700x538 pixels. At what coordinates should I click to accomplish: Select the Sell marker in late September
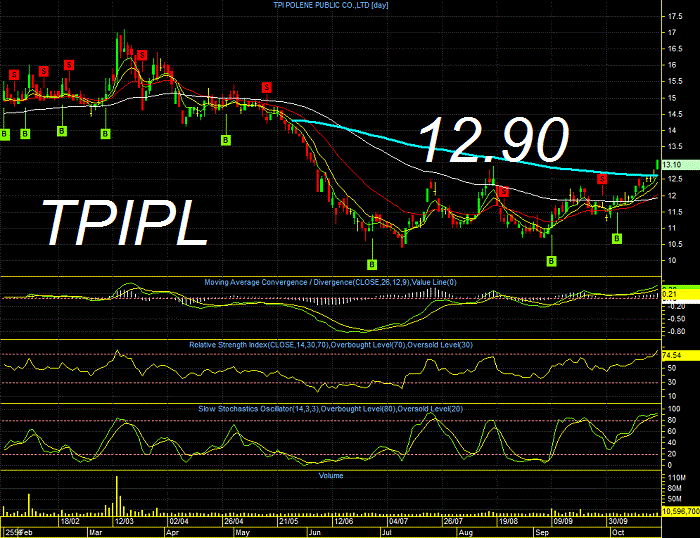click(x=602, y=179)
